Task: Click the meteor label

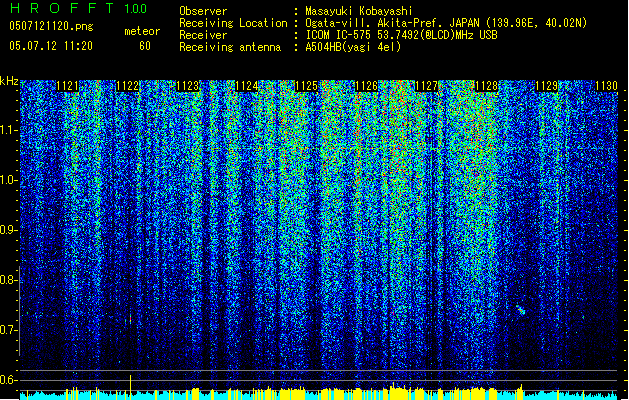Action: coord(142,31)
